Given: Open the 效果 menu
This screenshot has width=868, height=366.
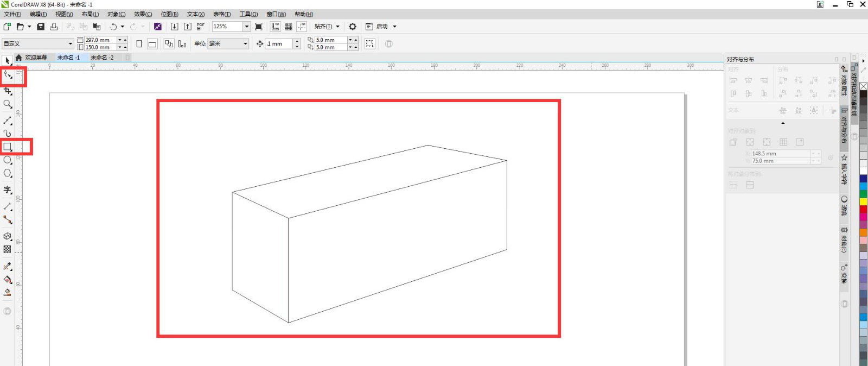Looking at the screenshot, I should click(x=143, y=14).
